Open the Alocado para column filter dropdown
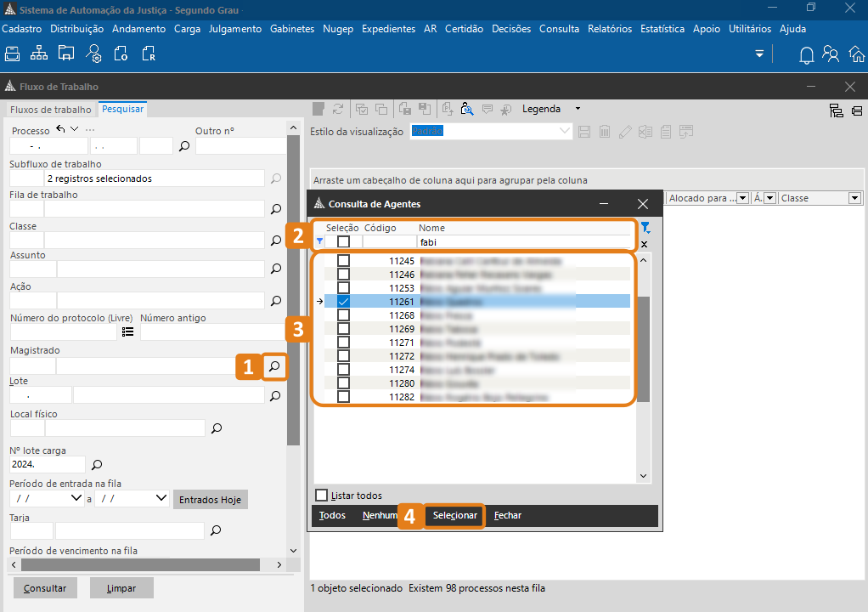The width and height of the screenshot is (868, 612). (x=743, y=198)
